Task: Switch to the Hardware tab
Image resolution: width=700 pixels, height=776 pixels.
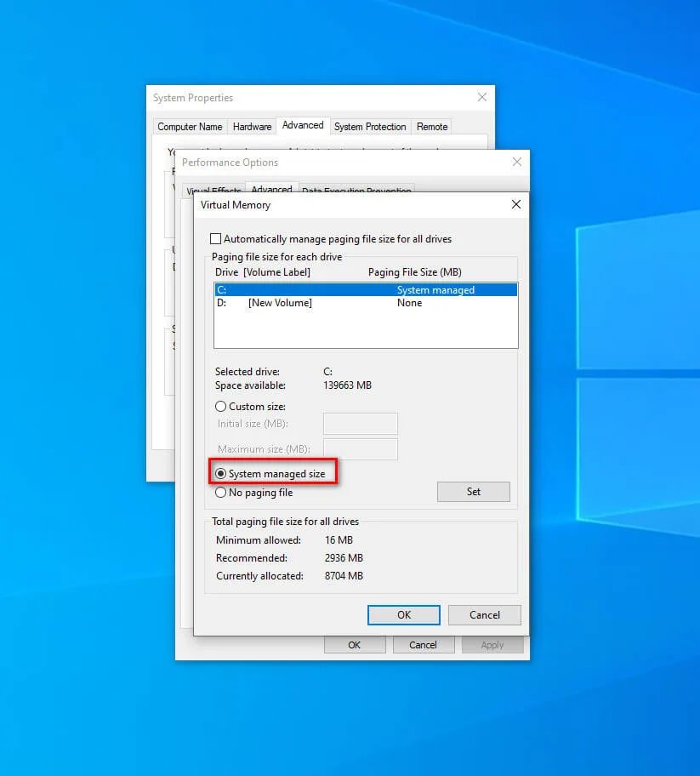Action: 253,127
